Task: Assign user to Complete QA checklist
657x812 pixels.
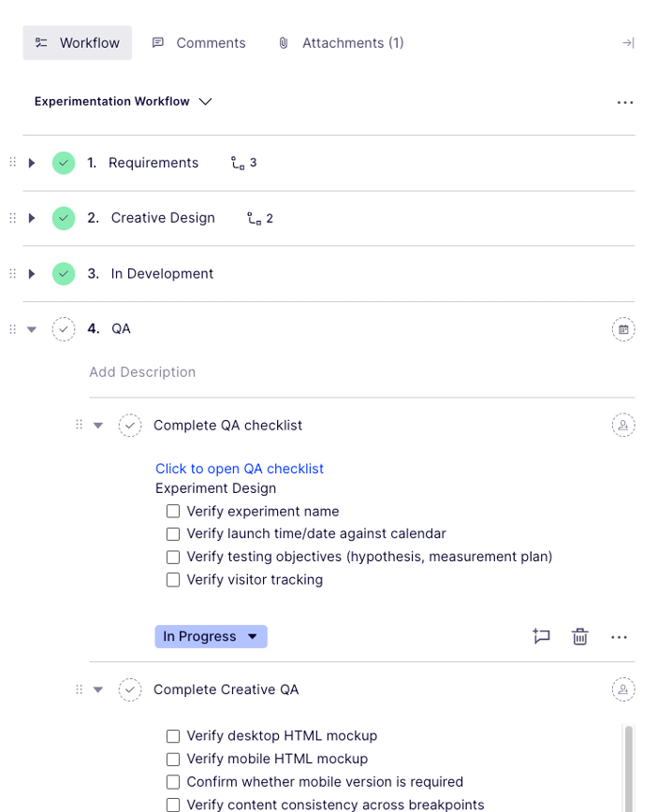Action: coord(623,425)
